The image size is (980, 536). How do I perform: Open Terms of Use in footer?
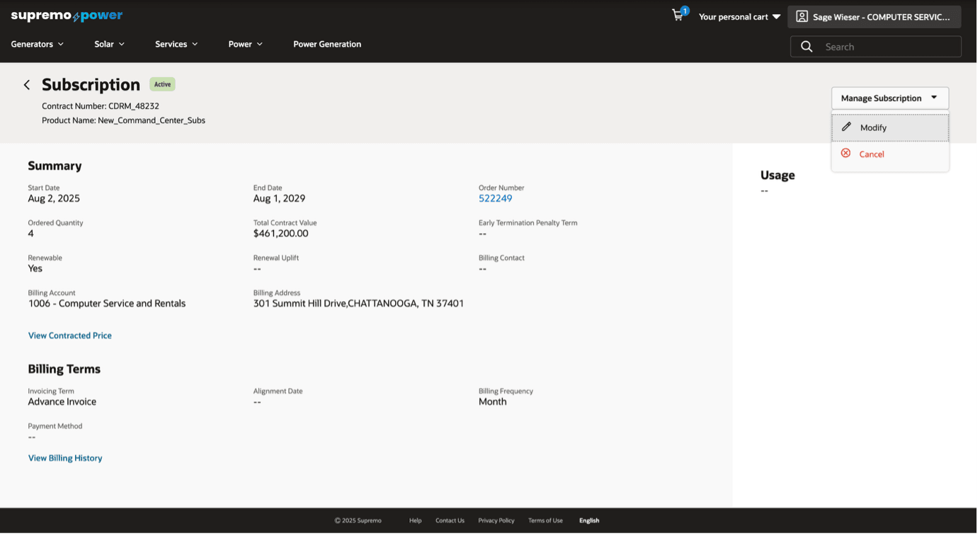545,520
